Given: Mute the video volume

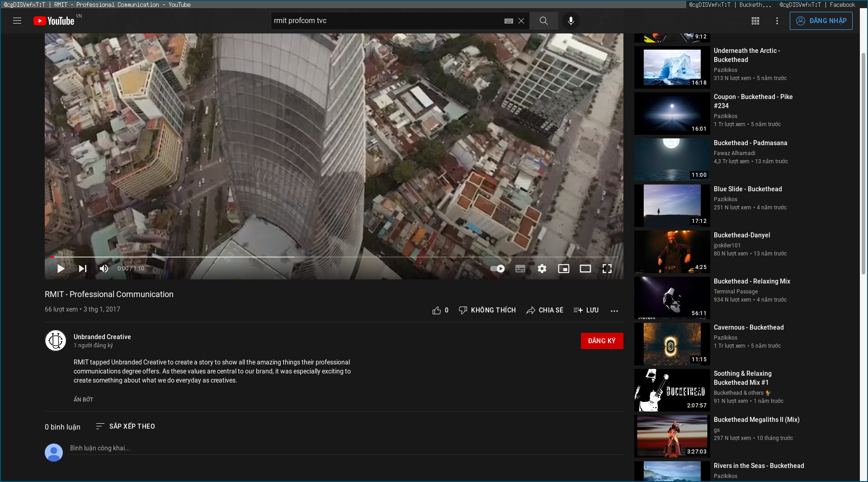Looking at the screenshot, I should pos(104,269).
